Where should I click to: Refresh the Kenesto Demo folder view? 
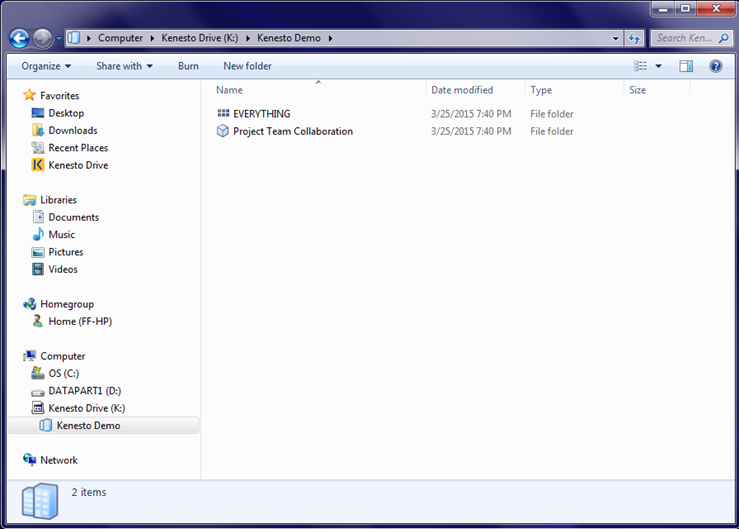[x=634, y=39]
